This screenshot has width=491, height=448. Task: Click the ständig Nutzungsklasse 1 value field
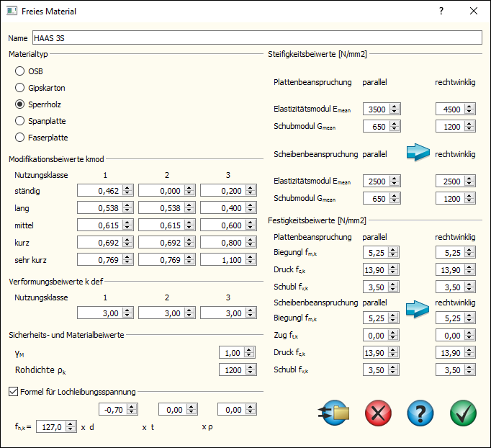(100, 190)
